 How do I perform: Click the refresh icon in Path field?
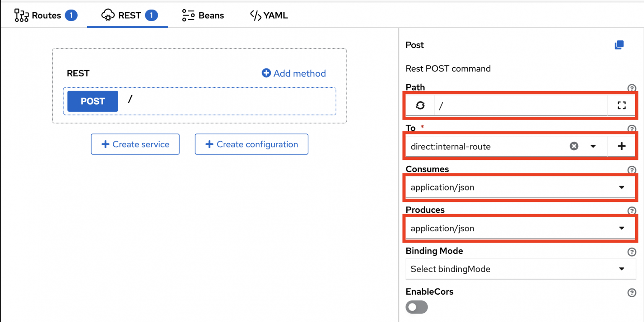point(420,105)
